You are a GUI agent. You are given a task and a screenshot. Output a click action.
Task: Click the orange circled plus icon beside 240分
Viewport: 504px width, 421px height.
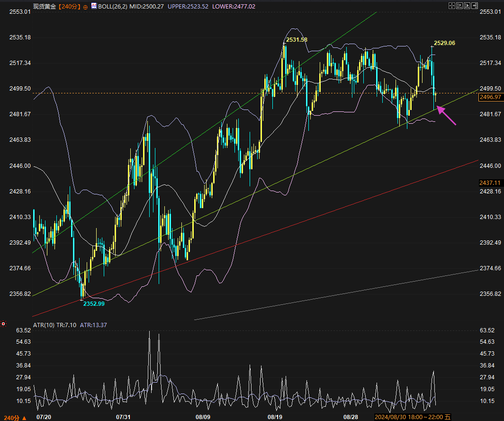85,7
